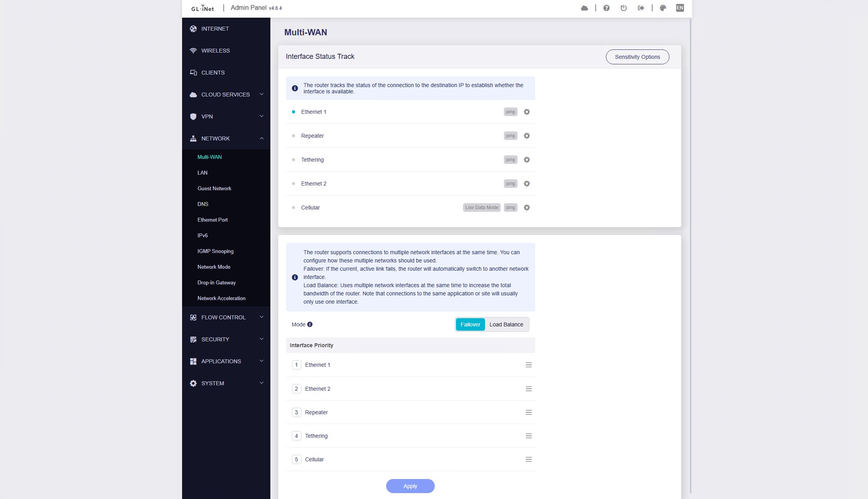Open Ethernet 1 tracking settings gear

click(x=527, y=112)
